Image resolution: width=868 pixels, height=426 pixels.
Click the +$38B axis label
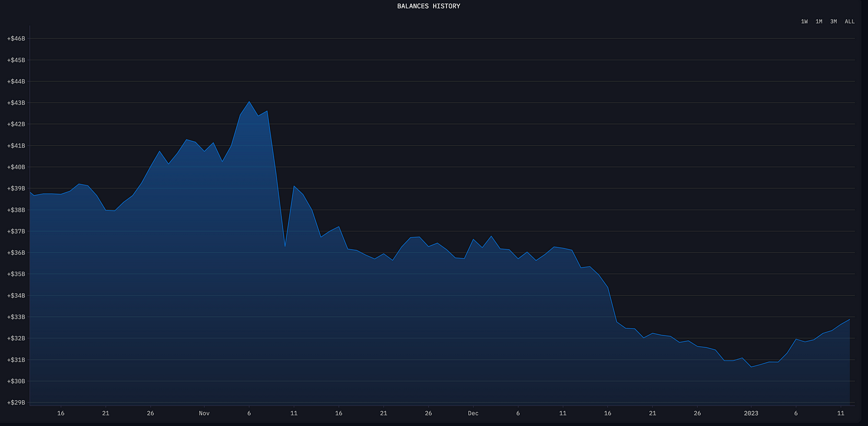16,210
